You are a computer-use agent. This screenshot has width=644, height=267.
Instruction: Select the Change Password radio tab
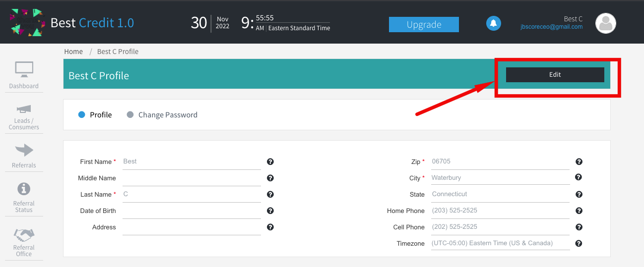[162, 115]
